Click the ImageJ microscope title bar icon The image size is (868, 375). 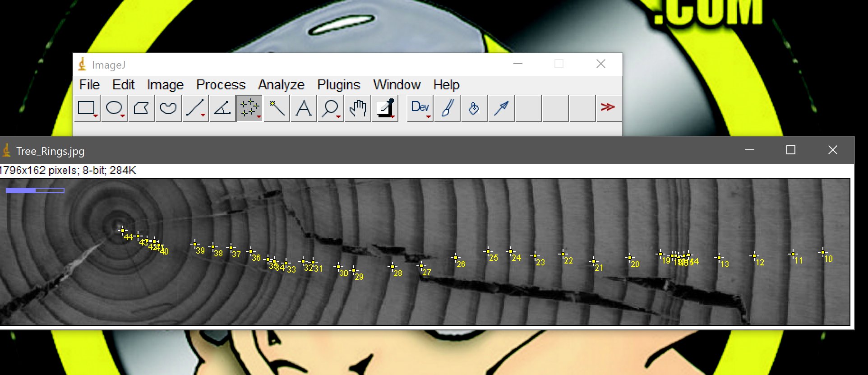click(82, 64)
